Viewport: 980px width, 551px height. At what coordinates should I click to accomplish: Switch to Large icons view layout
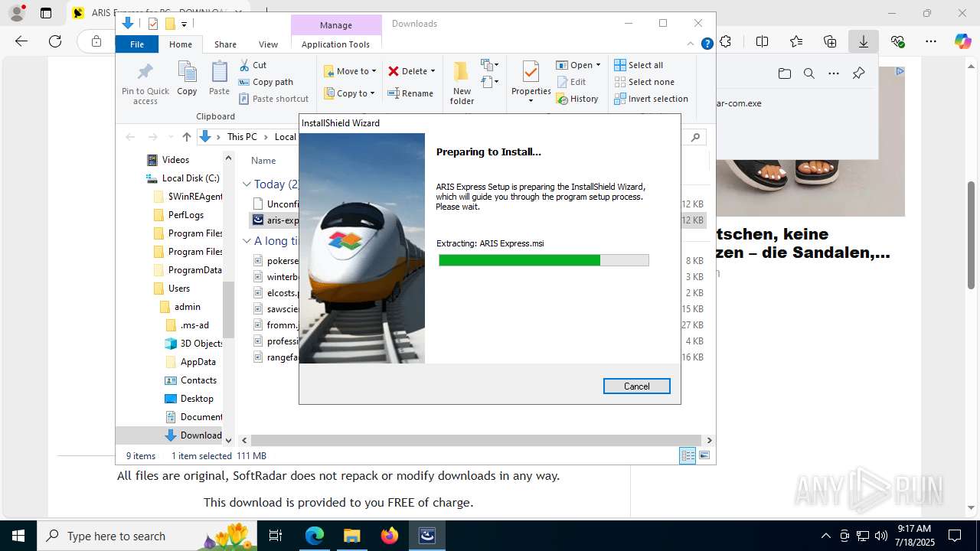click(704, 455)
